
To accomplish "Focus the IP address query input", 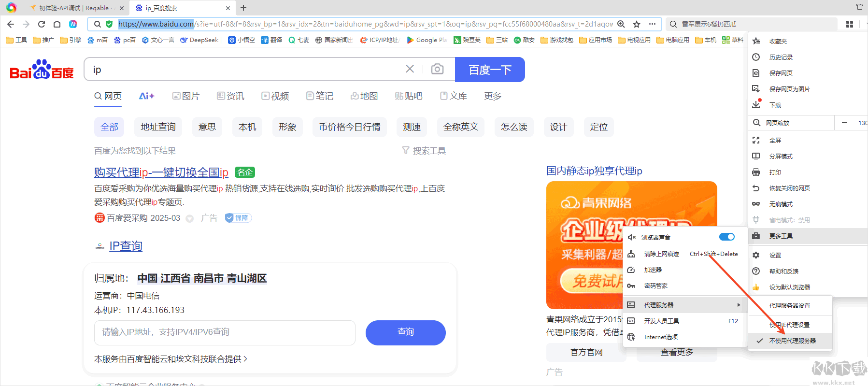I will (x=225, y=332).
